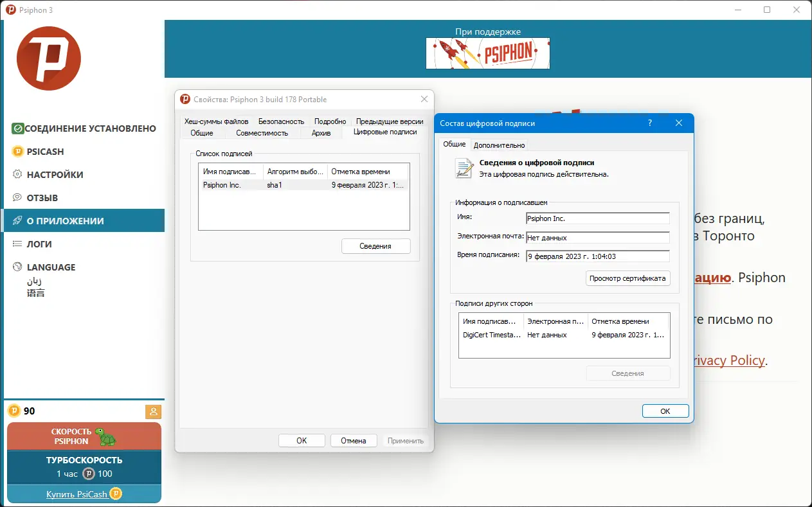Select DigiCert Timestamp countersignature row
The height and width of the screenshot is (507, 812).
coord(564,335)
